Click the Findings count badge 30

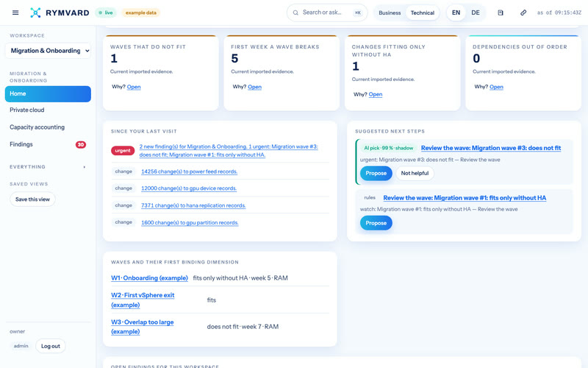point(81,144)
